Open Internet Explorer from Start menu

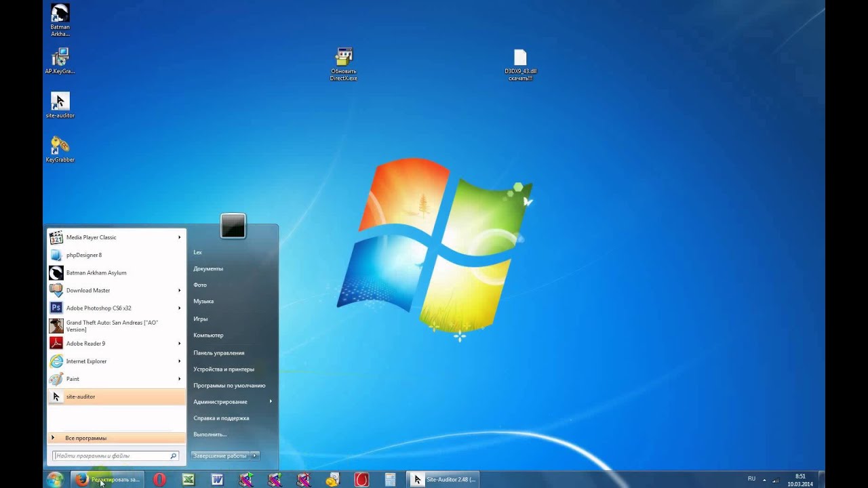point(116,361)
